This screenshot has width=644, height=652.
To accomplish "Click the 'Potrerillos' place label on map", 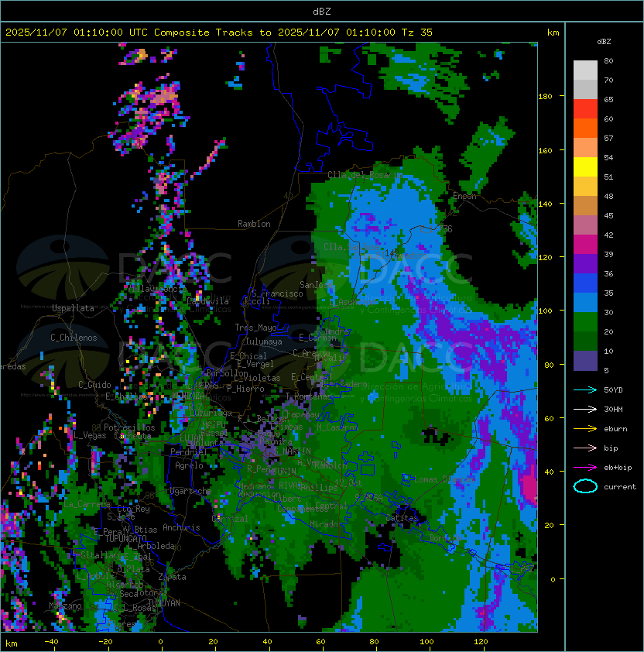I will click(129, 427).
